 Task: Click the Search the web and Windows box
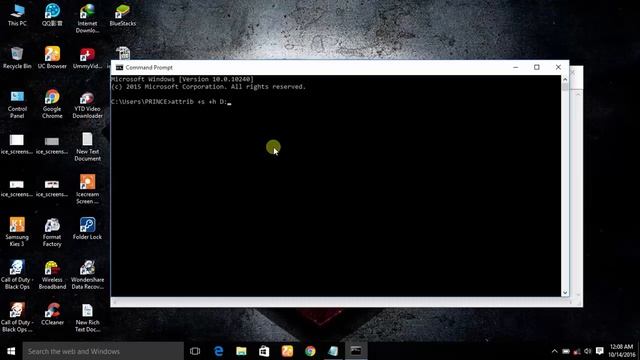(x=103, y=351)
